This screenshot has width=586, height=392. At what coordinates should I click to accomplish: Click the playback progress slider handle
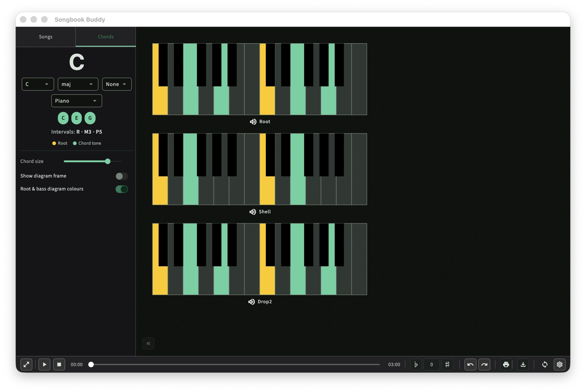[91, 365]
